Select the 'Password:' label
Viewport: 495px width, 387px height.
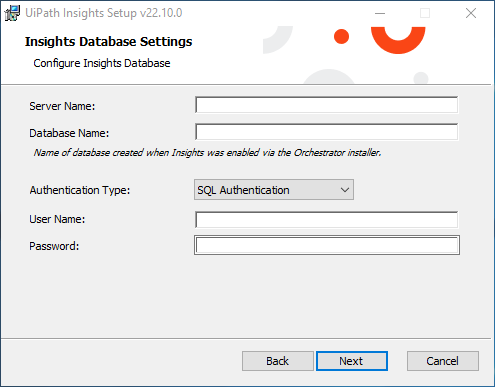click(54, 246)
